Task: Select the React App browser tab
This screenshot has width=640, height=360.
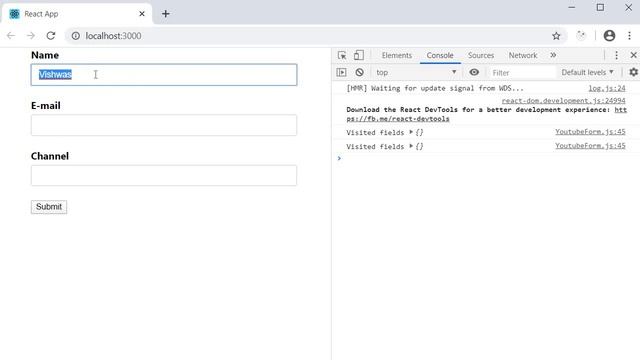Action: click(78, 14)
